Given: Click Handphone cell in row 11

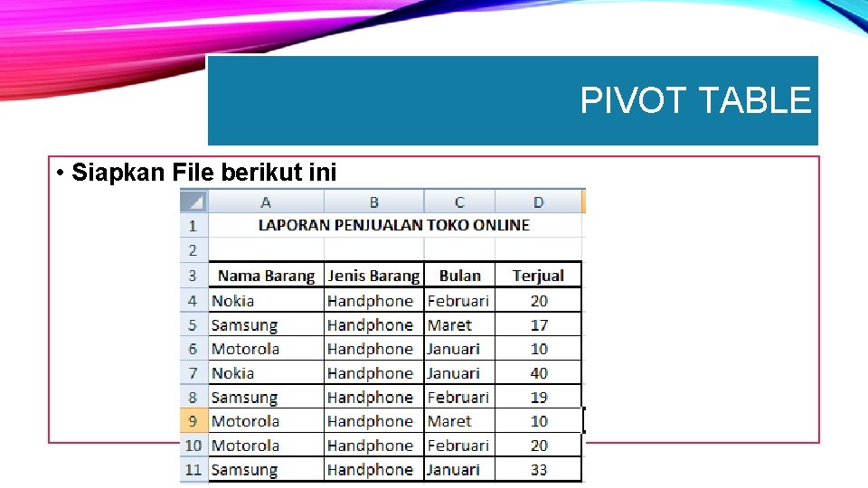Looking at the screenshot, I should click(x=373, y=469).
